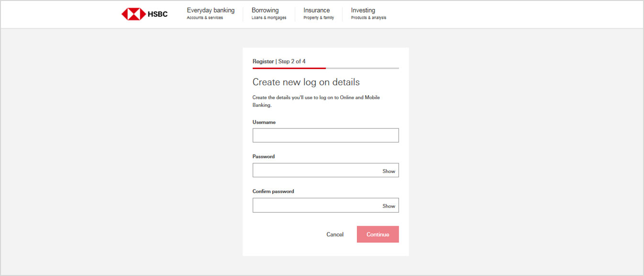Focus the Username input field
The height and width of the screenshot is (276, 644).
coord(325,135)
